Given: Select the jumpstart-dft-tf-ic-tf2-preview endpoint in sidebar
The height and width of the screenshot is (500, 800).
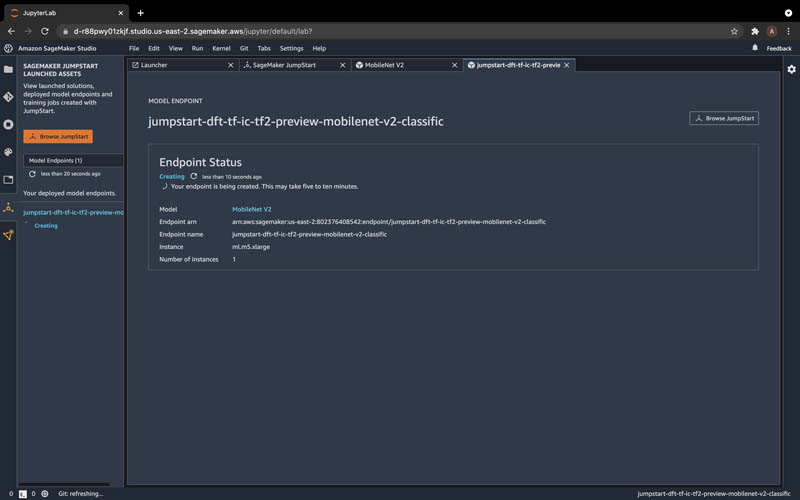Looking at the screenshot, I should [x=73, y=212].
